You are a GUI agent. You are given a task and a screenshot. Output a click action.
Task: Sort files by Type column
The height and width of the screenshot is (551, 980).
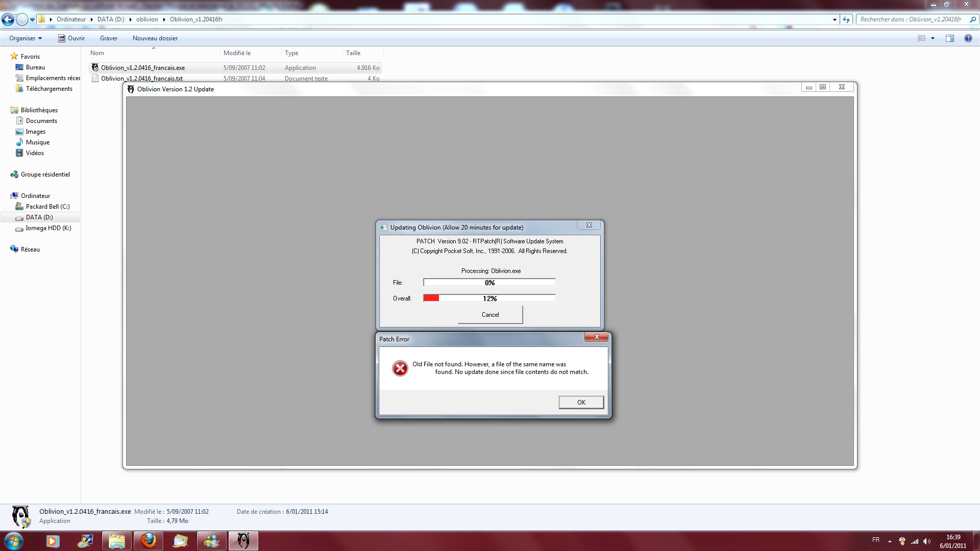pos(312,53)
